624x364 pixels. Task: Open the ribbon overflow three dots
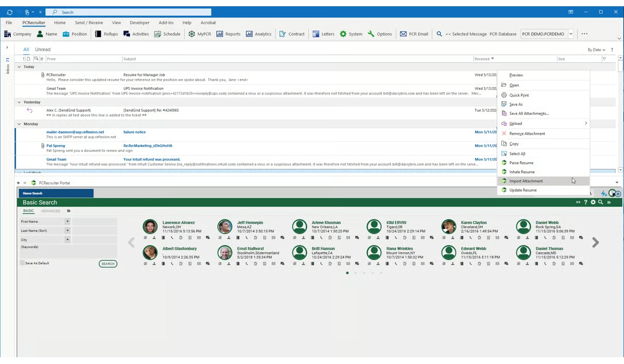coord(584,34)
